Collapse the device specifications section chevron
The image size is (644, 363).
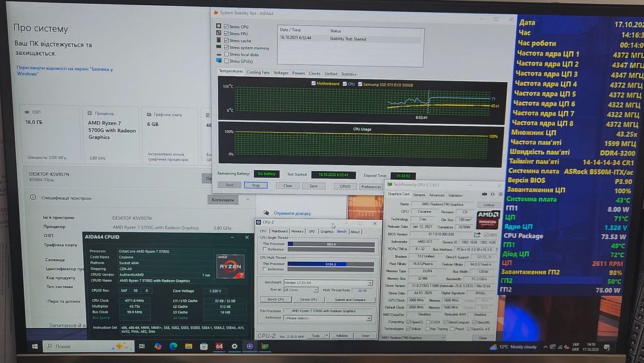pos(248,199)
